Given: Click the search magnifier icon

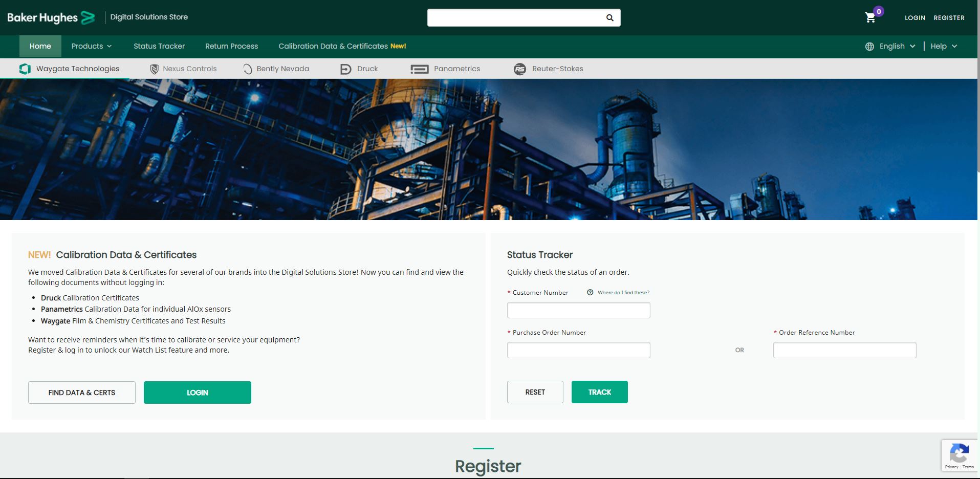Looking at the screenshot, I should (x=609, y=17).
